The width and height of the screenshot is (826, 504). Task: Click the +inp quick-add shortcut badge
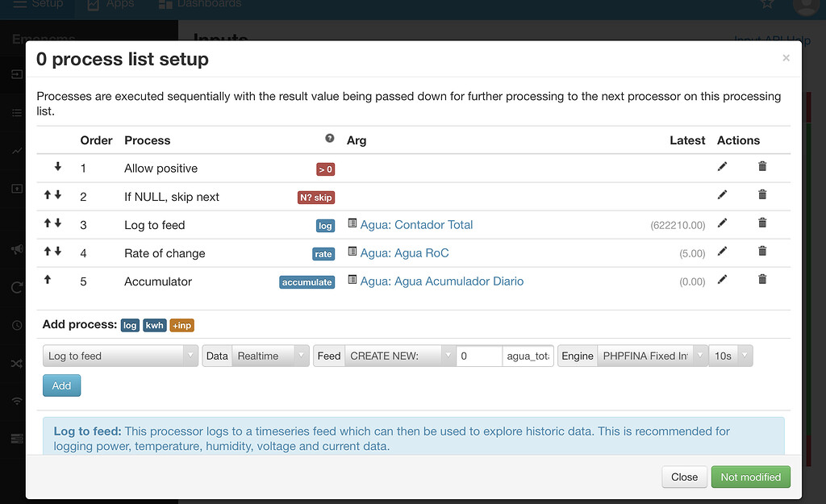coord(181,325)
